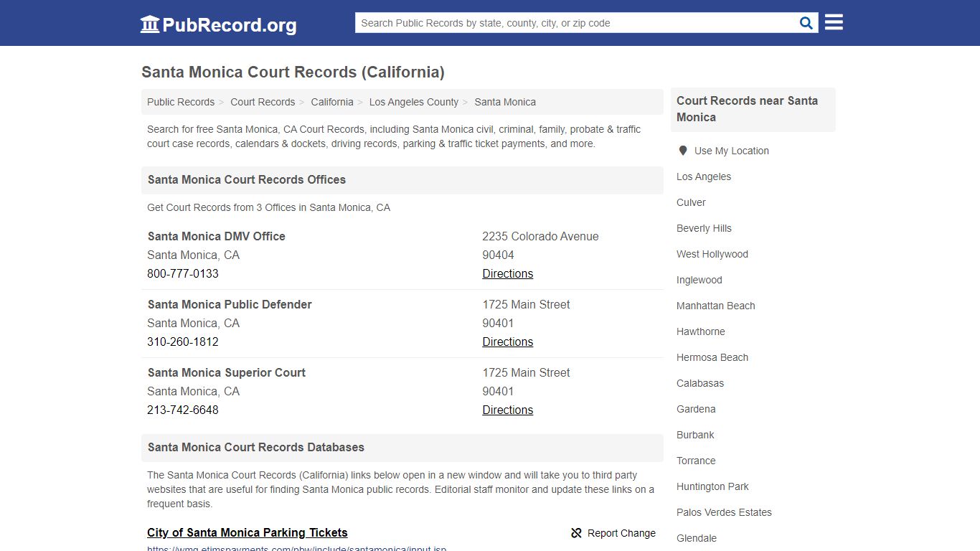This screenshot has height=551, width=980.
Task: Open Santa Monica DMV Office entry
Action: click(217, 236)
